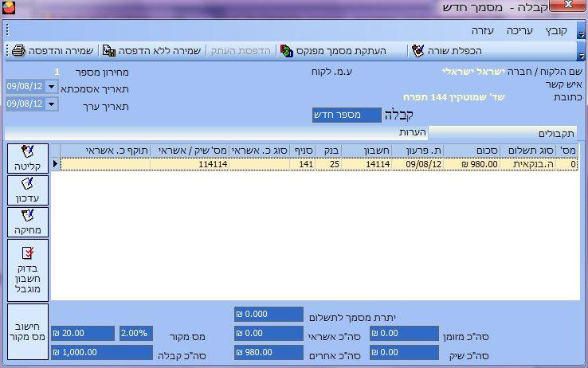
Task: Click the ה.בנקאית payment type cell
Action: pos(528,164)
